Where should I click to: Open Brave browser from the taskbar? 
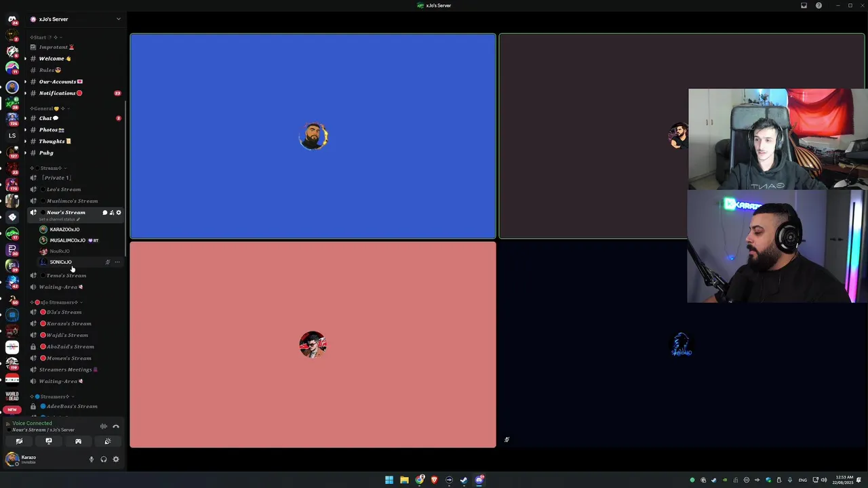pos(435,480)
